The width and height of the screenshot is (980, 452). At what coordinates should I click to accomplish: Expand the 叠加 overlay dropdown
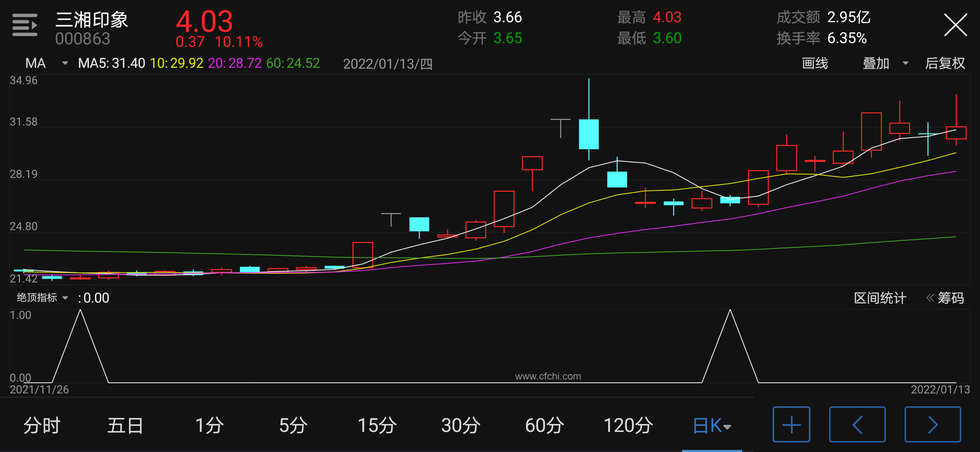(x=885, y=63)
